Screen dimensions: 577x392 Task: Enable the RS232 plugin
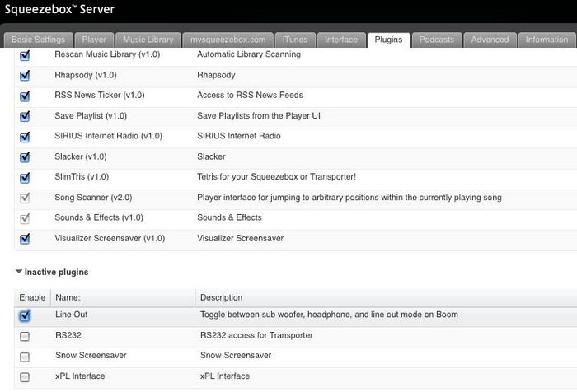[25, 336]
